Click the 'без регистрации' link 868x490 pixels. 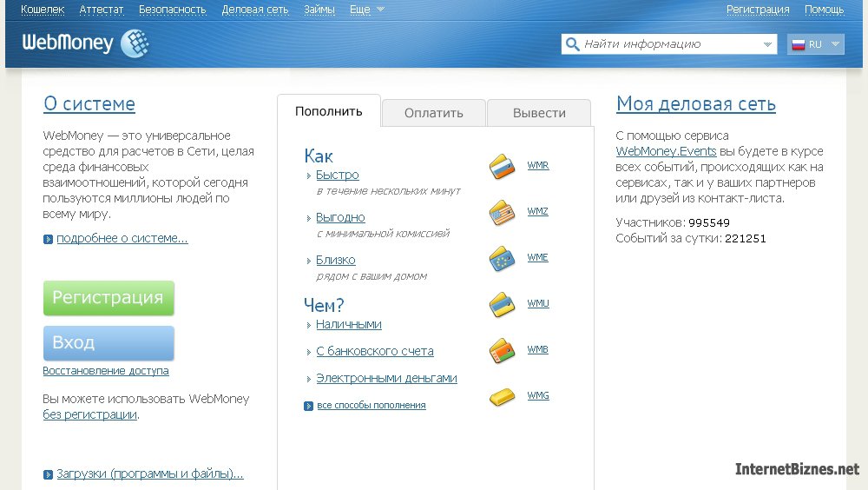point(89,414)
